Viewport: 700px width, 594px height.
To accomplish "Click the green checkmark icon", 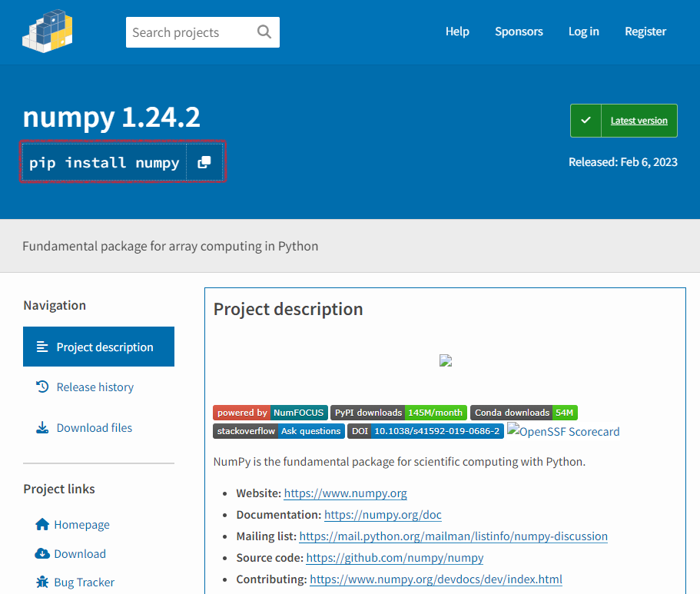I will (x=586, y=120).
